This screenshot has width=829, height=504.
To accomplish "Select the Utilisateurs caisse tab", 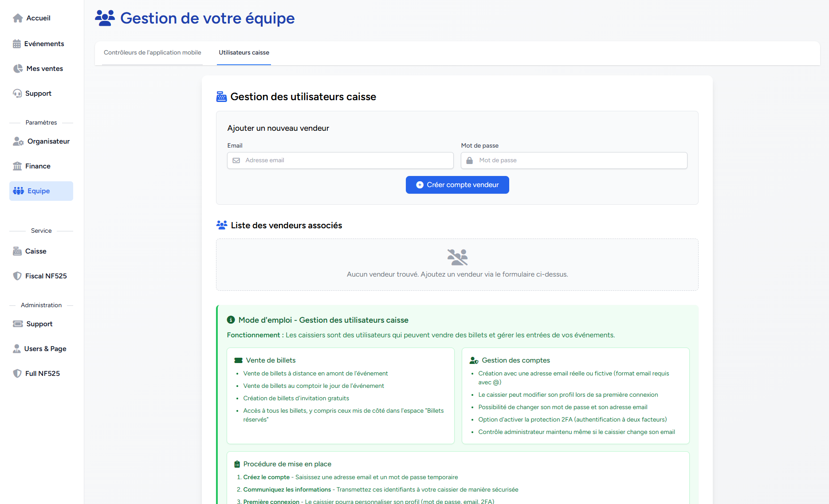I will pos(244,53).
